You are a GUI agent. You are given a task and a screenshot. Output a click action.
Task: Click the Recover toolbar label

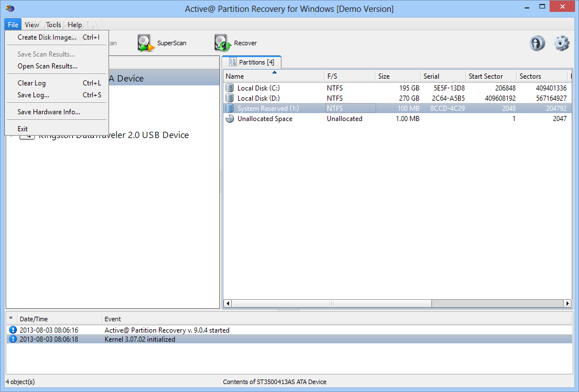(x=245, y=43)
